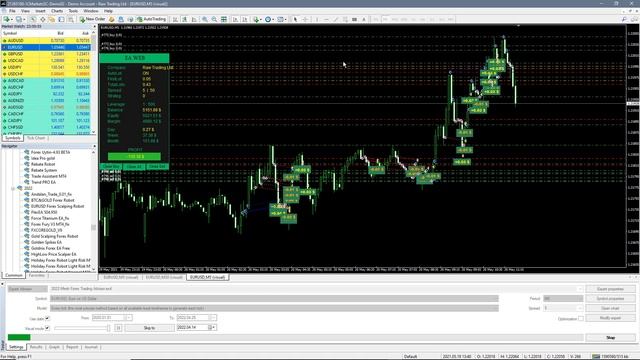Click the Open chart button

[x=610, y=309]
